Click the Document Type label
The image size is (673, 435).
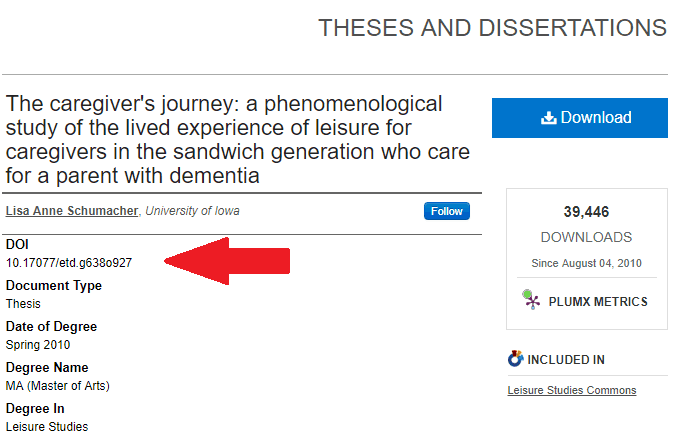54,286
